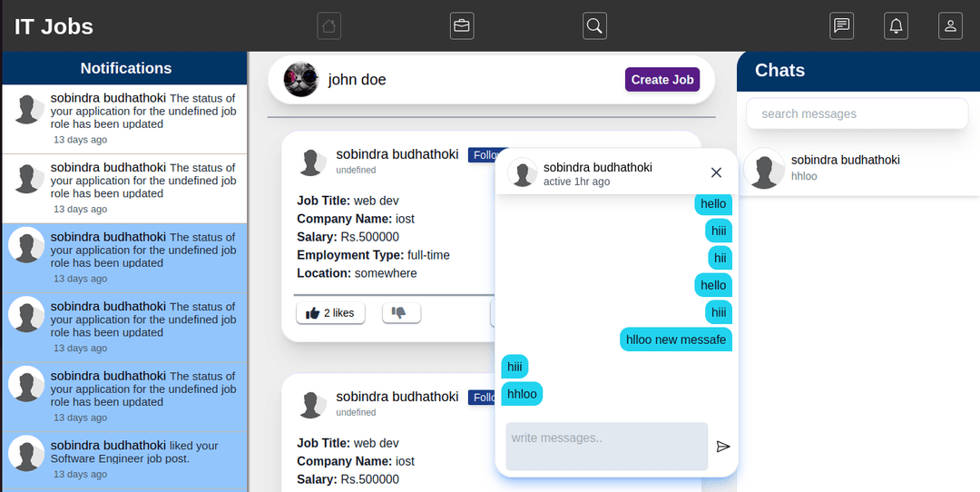Click the Chats panel heading
Image resolution: width=980 pixels, height=492 pixels.
click(779, 70)
